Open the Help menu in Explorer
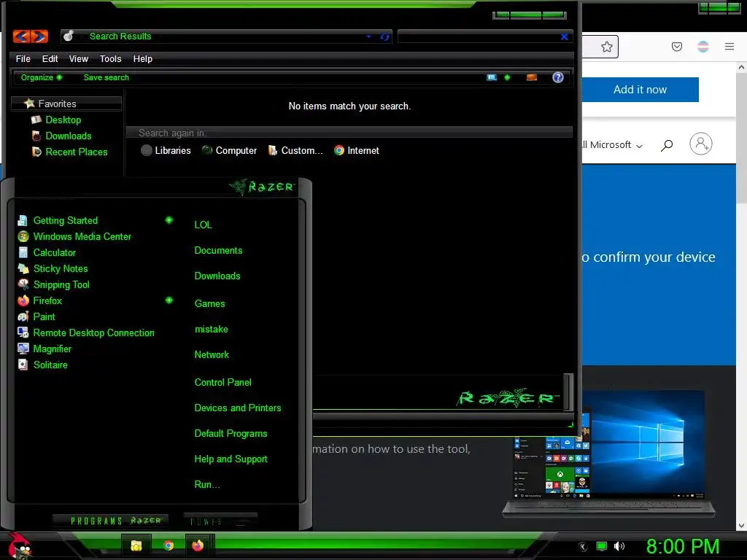 pos(142,58)
